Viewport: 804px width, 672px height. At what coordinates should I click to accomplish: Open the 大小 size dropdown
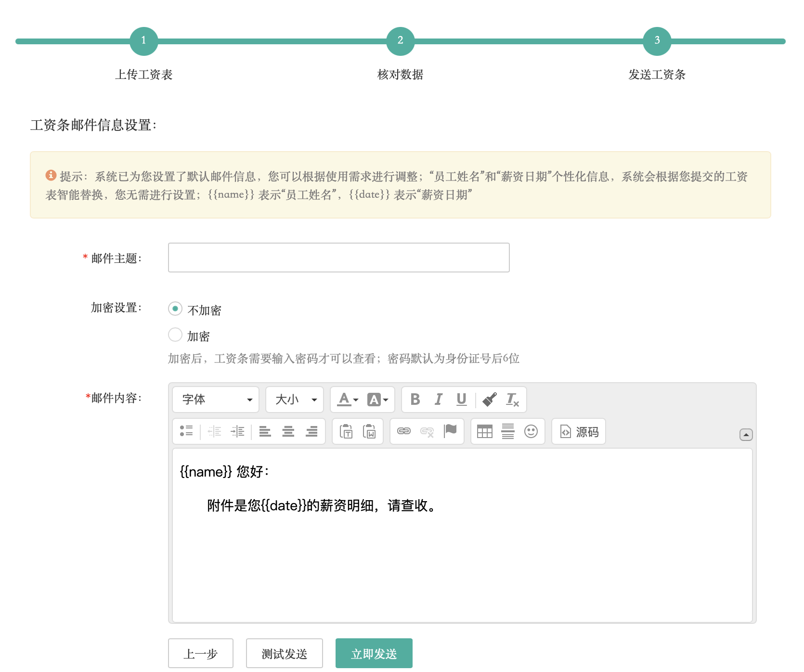tap(295, 400)
